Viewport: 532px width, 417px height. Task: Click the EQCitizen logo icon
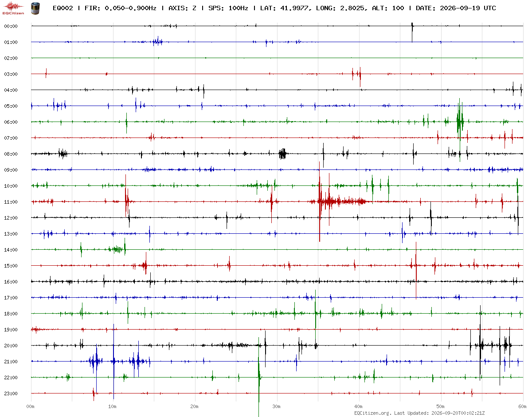tap(13, 8)
